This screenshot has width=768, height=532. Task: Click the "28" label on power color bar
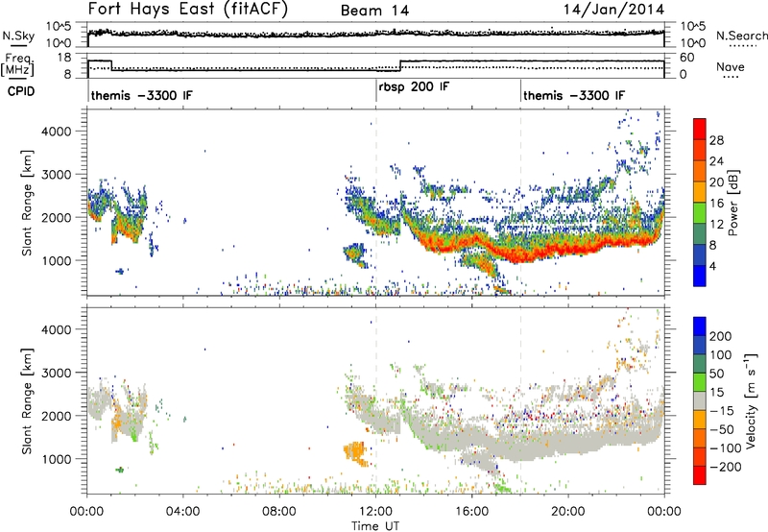click(716, 140)
